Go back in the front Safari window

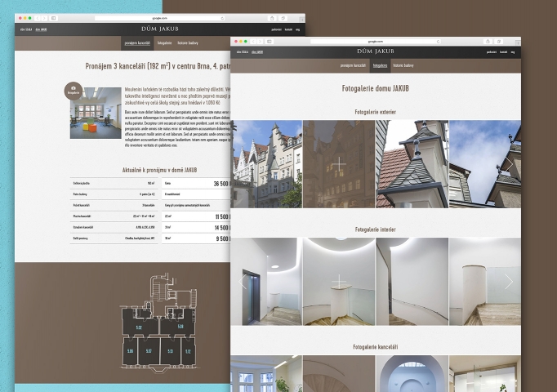pos(254,42)
